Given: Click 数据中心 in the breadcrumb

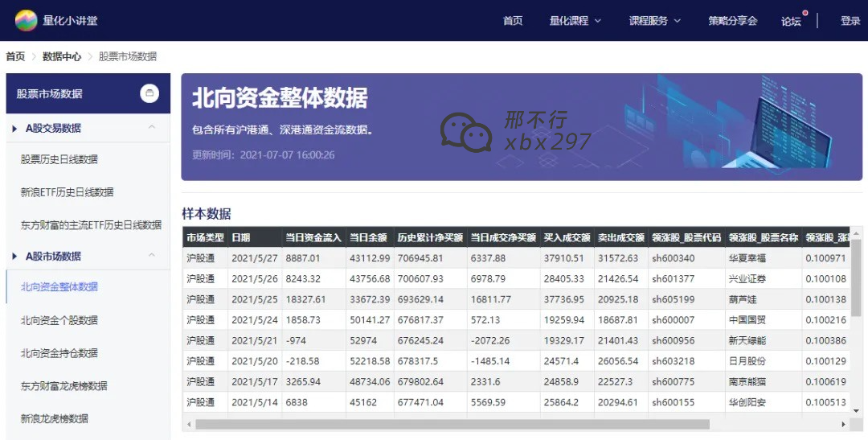Looking at the screenshot, I should pos(62,56).
